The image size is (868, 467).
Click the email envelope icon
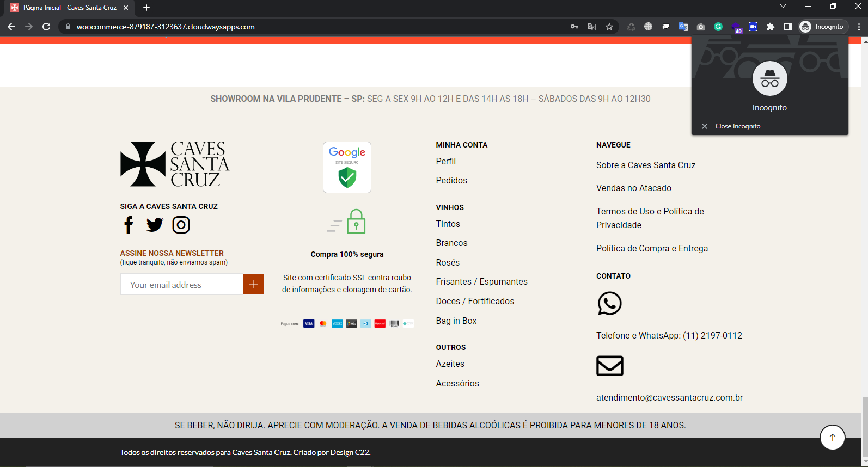point(610,366)
